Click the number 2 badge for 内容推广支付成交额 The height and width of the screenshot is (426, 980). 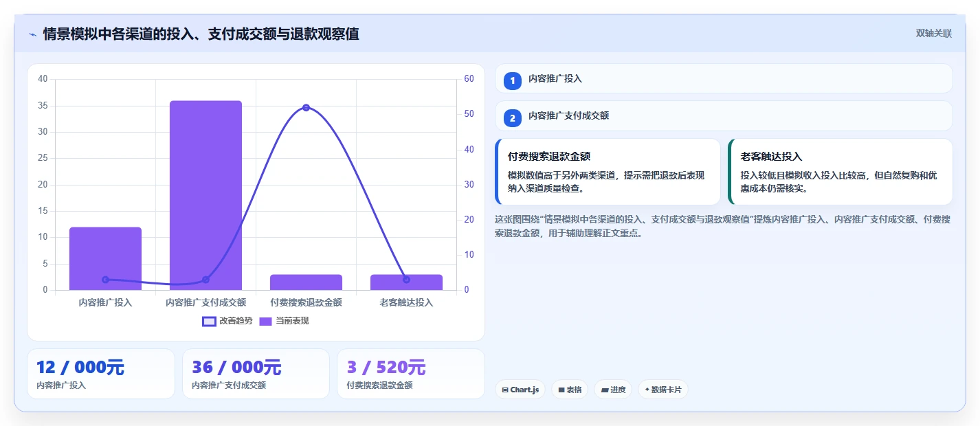pyautogui.click(x=512, y=118)
